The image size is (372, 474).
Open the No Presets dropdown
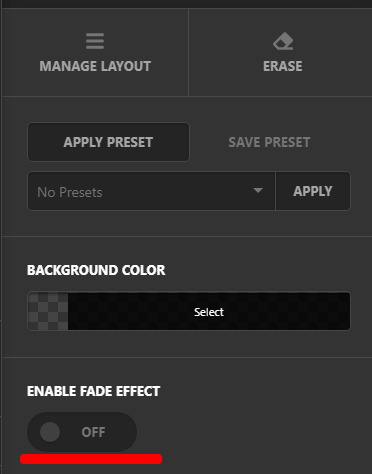coord(152,191)
